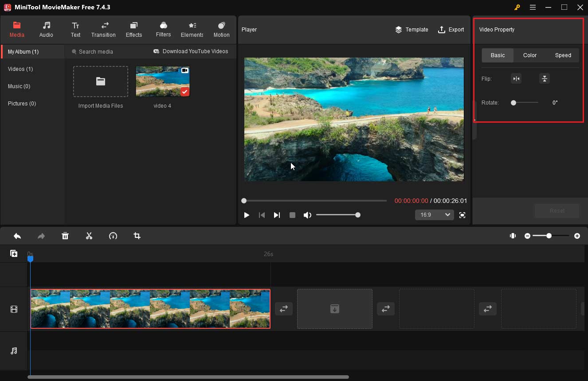Click the volume slider handle
The image size is (588, 381).
tap(358, 215)
